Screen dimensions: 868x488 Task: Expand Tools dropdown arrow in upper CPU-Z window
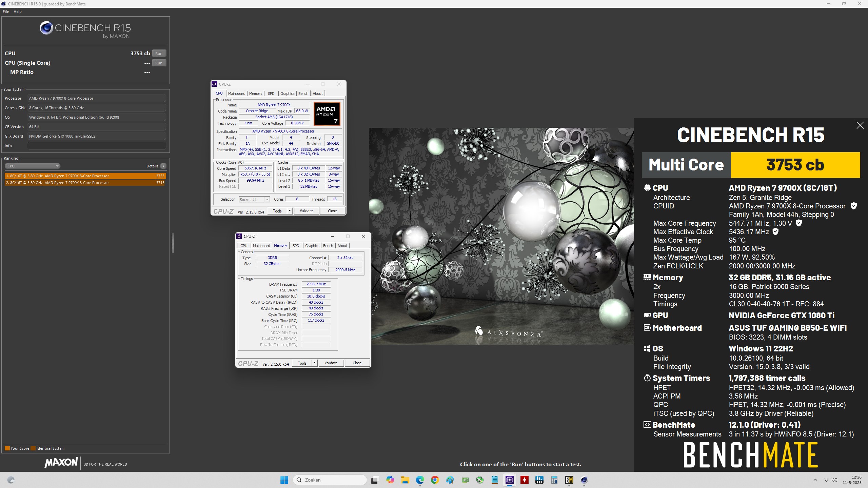point(290,211)
